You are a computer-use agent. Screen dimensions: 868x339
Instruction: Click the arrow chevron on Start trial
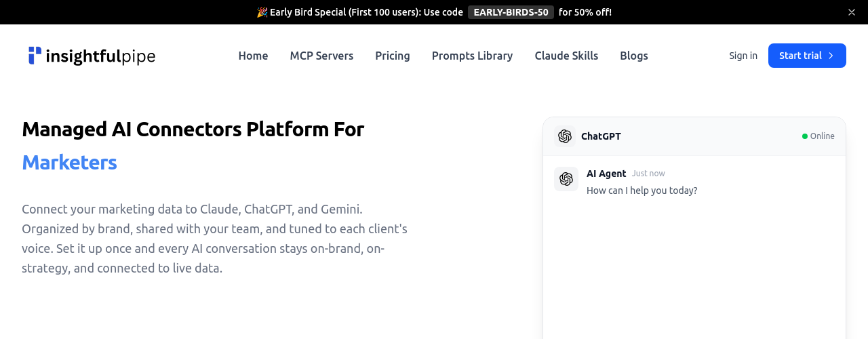(831, 56)
